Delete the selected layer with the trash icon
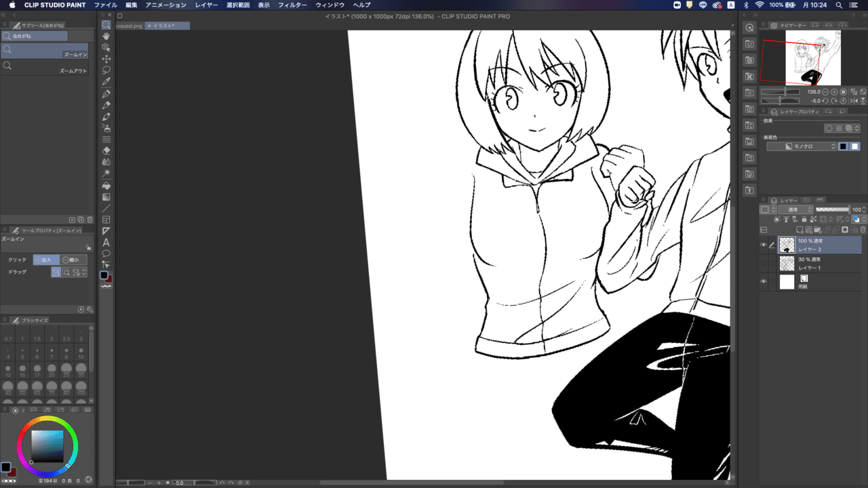This screenshot has width=868, height=488. click(x=862, y=230)
